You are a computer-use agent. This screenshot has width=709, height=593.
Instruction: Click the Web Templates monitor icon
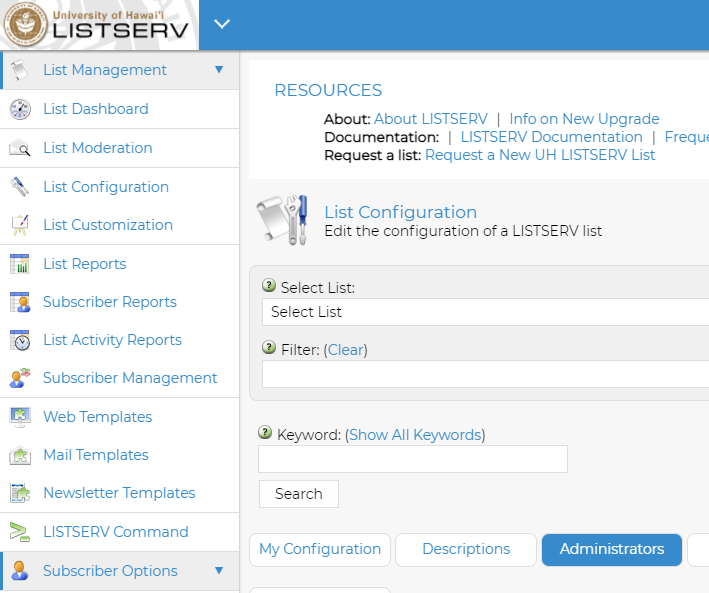[x=20, y=417]
